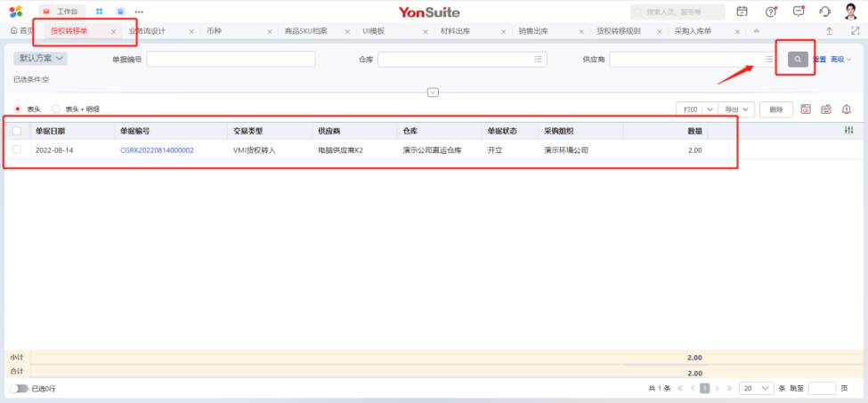Check the row checkbox for 2022-08-14
The height and width of the screenshot is (403, 868).
click(x=17, y=149)
